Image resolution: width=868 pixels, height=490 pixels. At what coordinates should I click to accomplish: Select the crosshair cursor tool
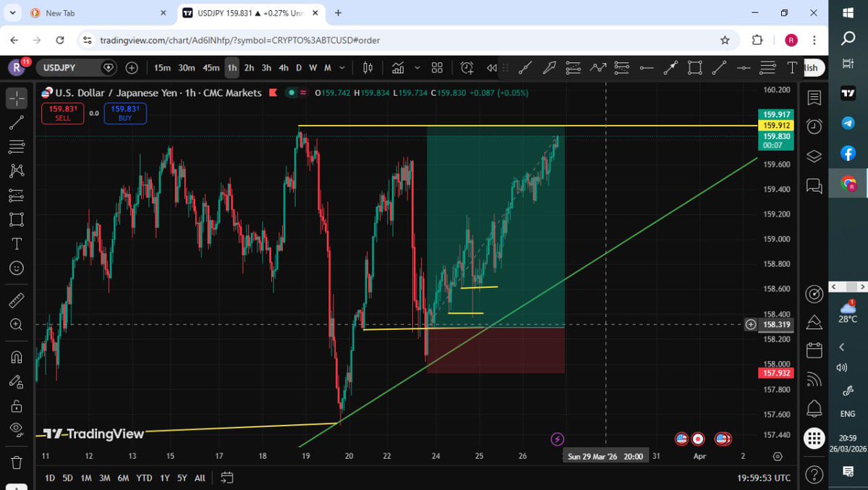pyautogui.click(x=17, y=98)
